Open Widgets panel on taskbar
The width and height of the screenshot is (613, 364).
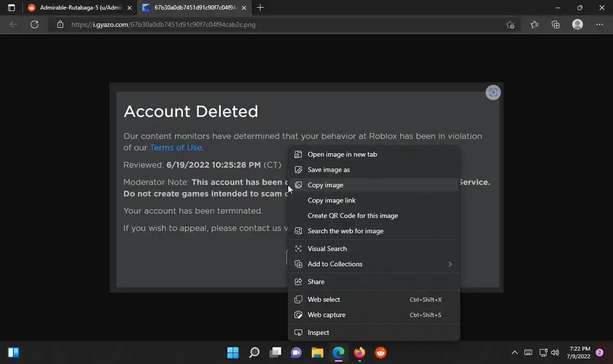tap(13, 353)
